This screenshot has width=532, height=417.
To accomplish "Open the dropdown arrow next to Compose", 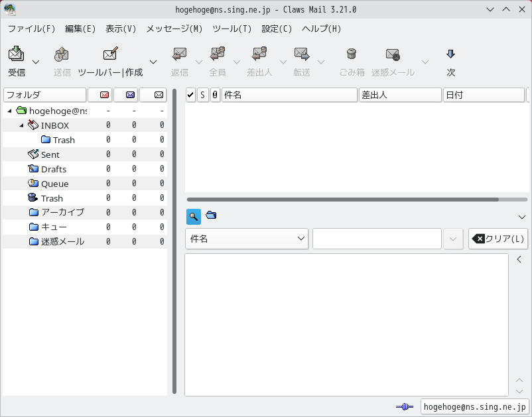I will (153, 62).
